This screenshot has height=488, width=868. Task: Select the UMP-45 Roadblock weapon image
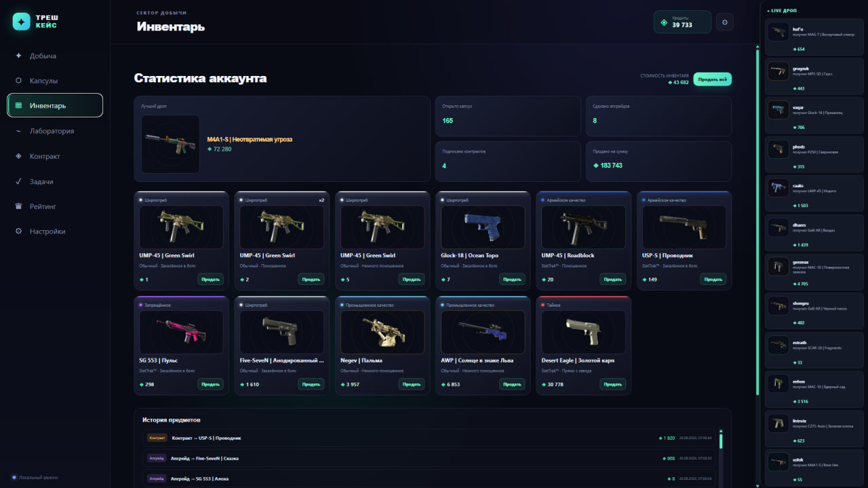click(x=583, y=227)
